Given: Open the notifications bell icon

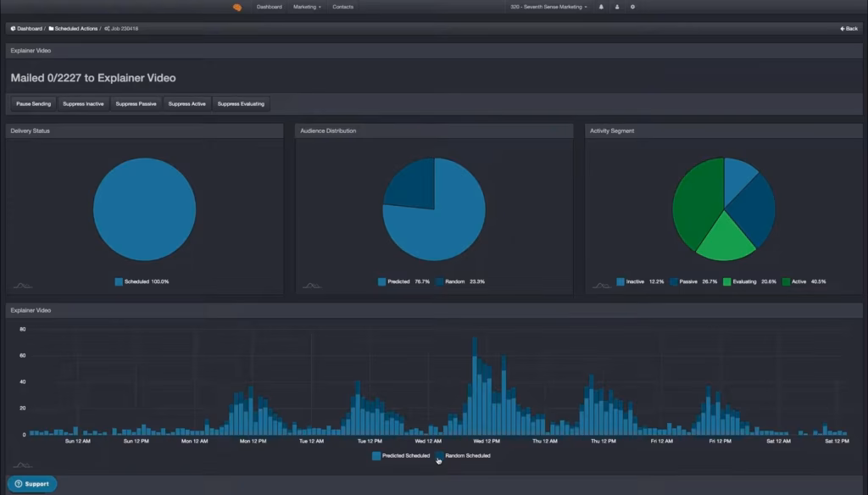Looking at the screenshot, I should [x=602, y=7].
